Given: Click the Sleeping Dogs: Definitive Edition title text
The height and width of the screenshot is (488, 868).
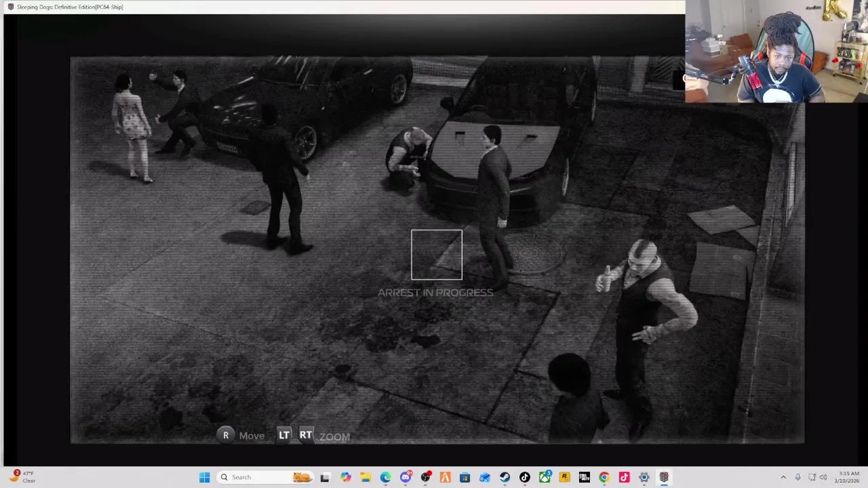Looking at the screenshot, I should (x=70, y=7).
